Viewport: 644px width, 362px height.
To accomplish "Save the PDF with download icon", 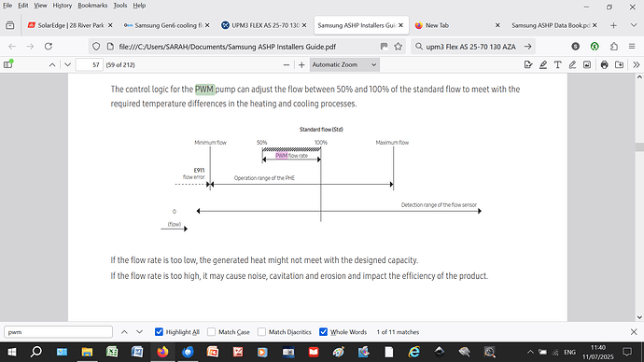I will tap(619, 64).
